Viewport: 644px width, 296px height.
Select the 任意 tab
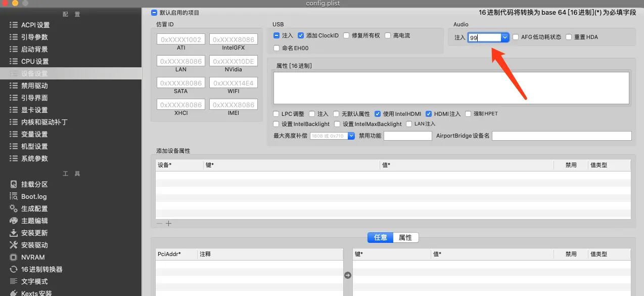tap(380, 237)
